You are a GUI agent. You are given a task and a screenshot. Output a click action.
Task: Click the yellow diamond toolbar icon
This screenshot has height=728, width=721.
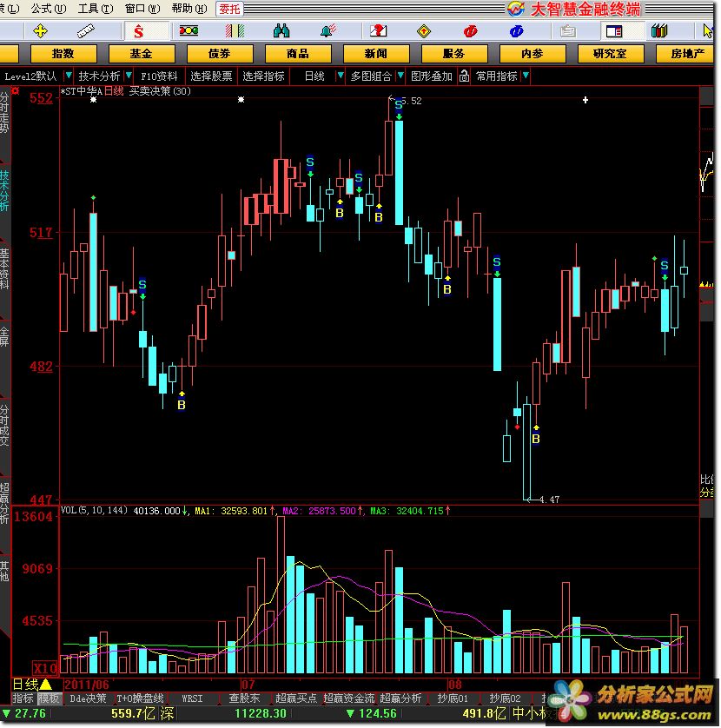[424, 31]
